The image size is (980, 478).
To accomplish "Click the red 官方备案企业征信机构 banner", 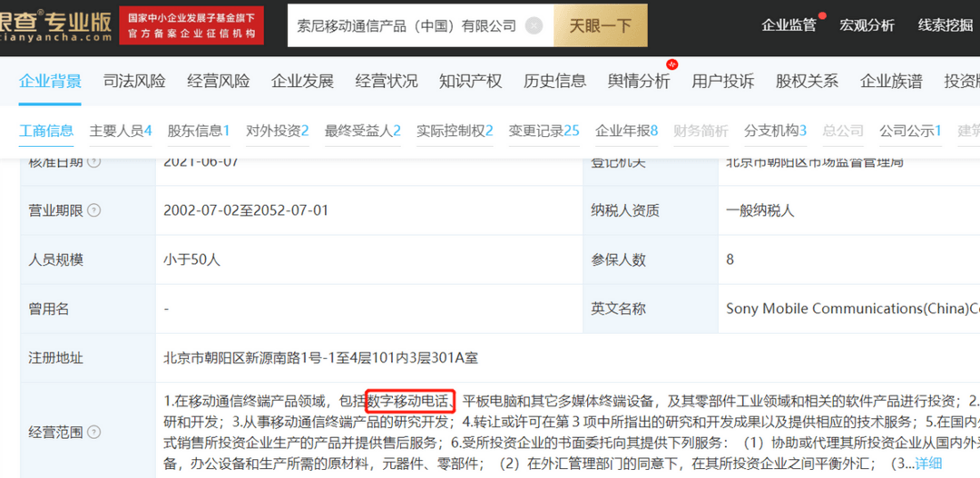I will [191, 25].
